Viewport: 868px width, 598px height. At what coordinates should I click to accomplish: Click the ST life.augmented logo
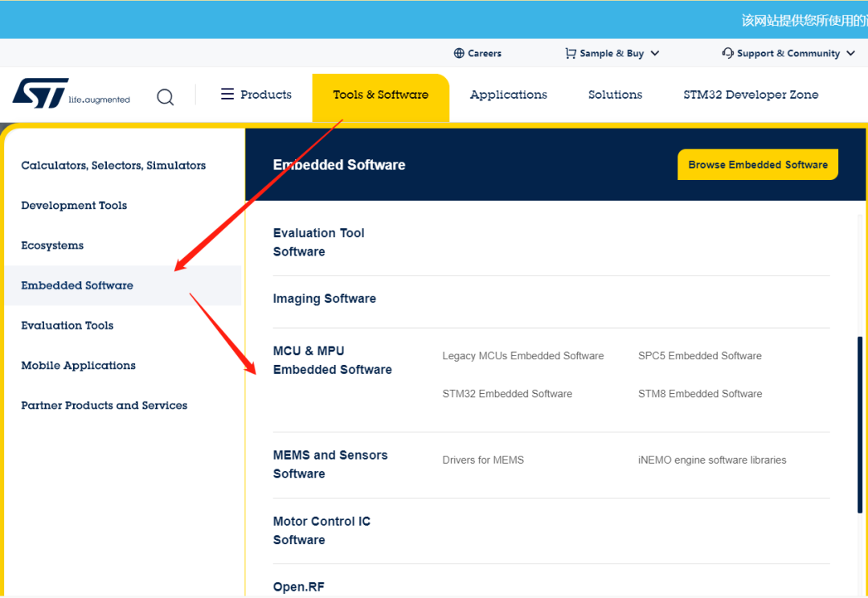(72, 93)
